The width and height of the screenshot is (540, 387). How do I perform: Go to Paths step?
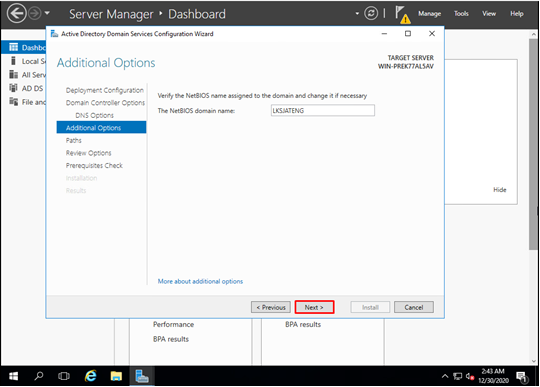74,140
